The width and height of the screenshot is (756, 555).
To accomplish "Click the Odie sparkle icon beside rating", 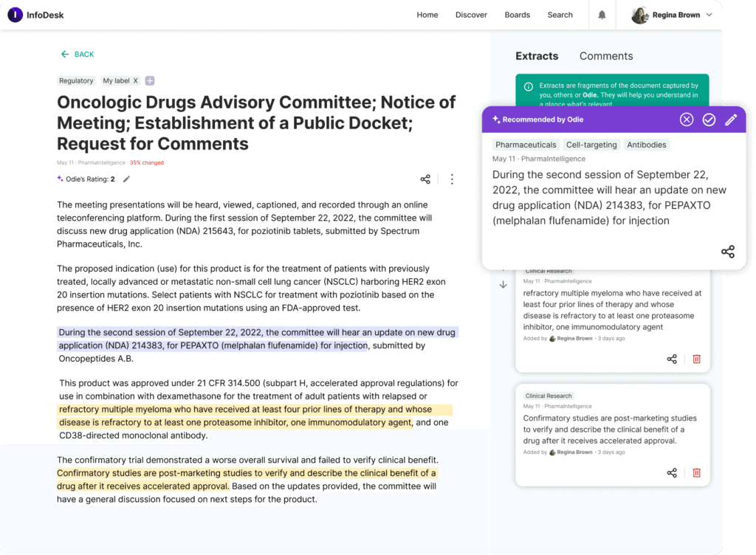I will click(61, 179).
